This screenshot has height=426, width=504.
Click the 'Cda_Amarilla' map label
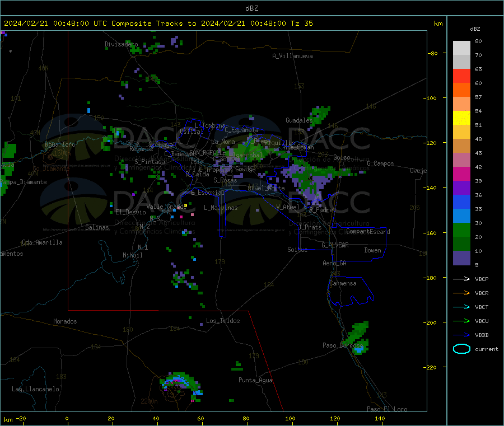pyautogui.click(x=42, y=242)
